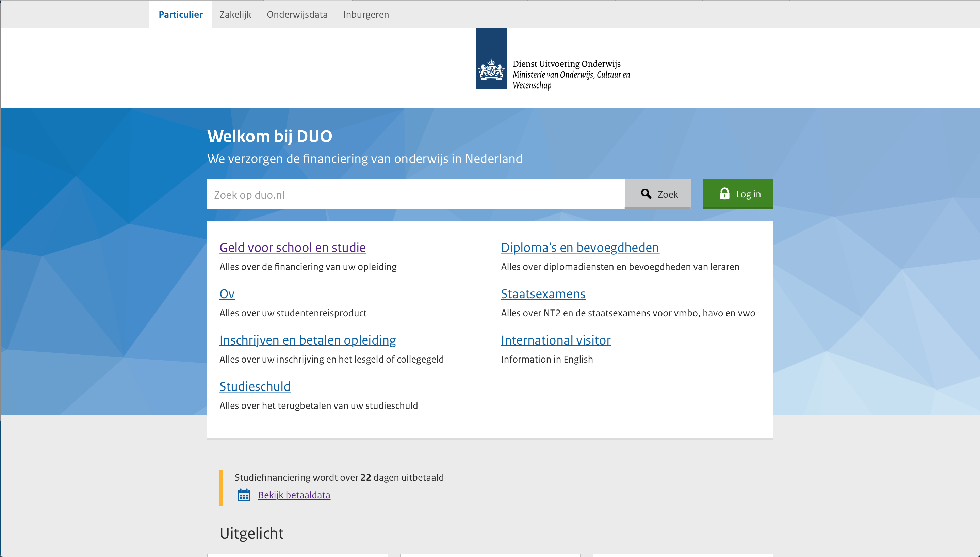This screenshot has height=557, width=980.
Task: Focus the Zoek op duo.nl search field
Action: tap(415, 195)
